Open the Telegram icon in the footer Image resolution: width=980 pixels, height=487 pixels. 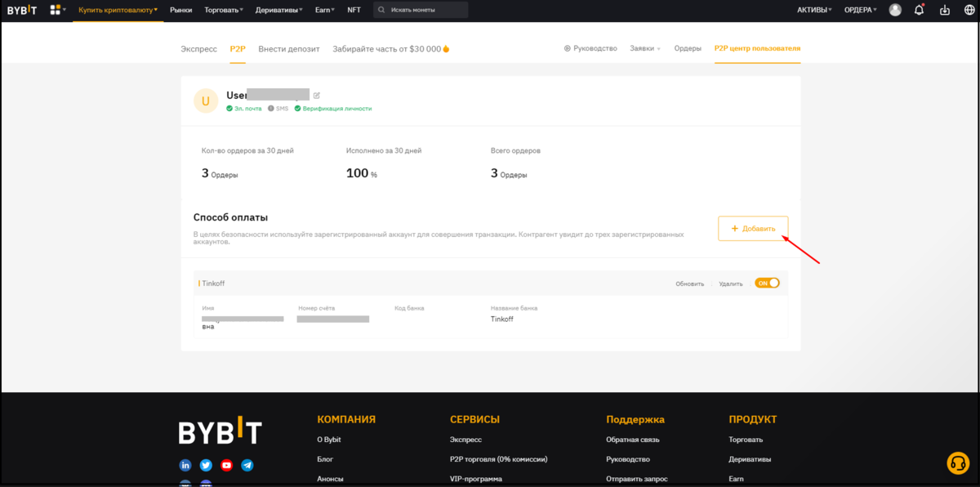[x=247, y=464]
